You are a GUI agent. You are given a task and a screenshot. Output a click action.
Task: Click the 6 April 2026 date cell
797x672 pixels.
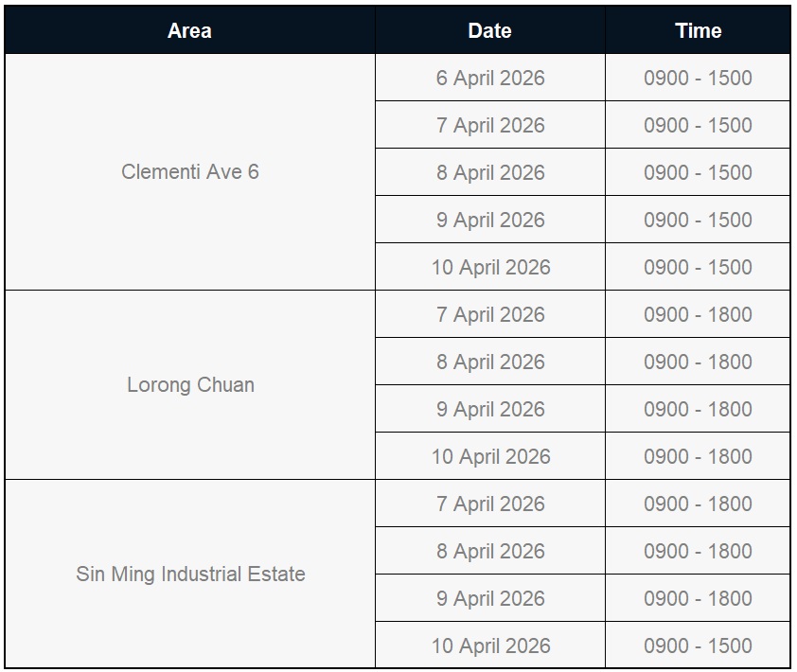(x=489, y=78)
